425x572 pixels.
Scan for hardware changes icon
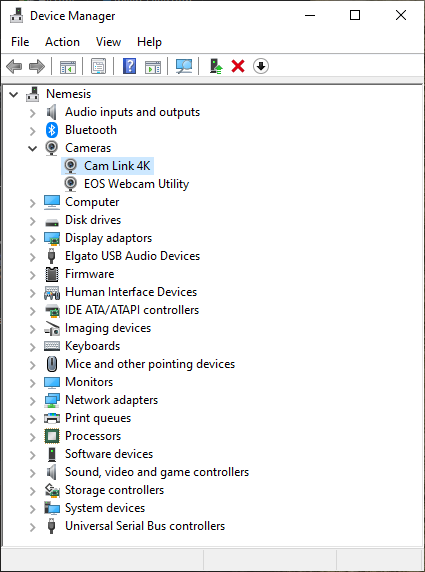[x=184, y=66]
